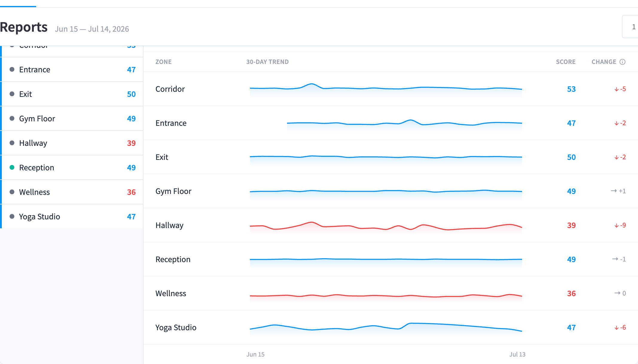Click the down arrow icon on Corridor's -5 change
The height and width of the screenshot is (364, 638).
pos(616,89)
